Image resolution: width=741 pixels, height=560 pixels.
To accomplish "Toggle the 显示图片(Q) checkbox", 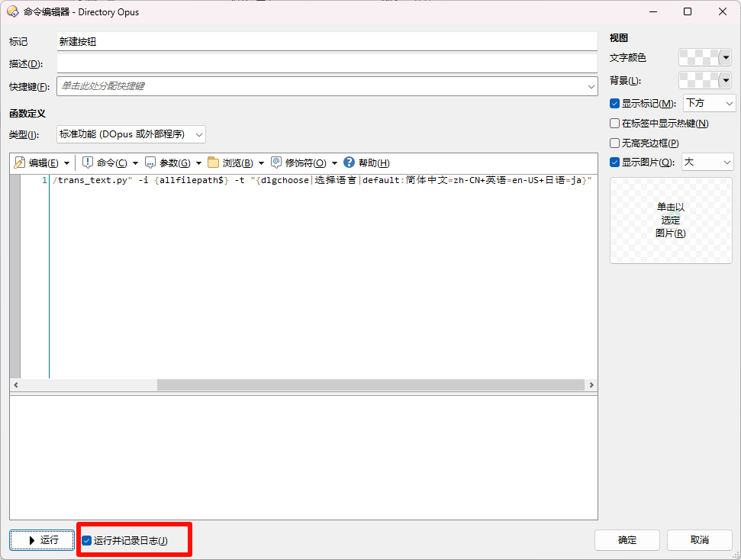I will click(614, 163).
